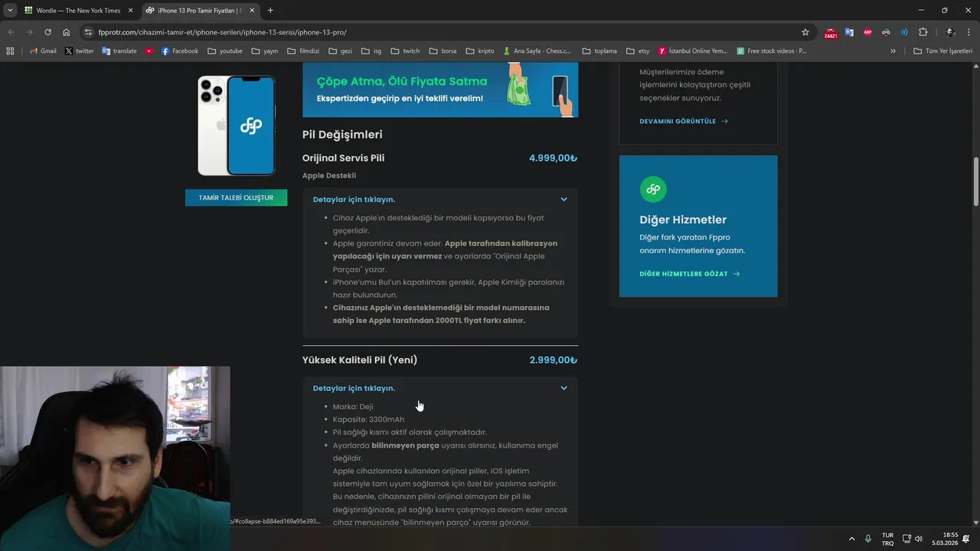Open the Ana Sayfa Chess.com bookmark
The width and height of the screenshot is (980, 551).
[537, 51]
